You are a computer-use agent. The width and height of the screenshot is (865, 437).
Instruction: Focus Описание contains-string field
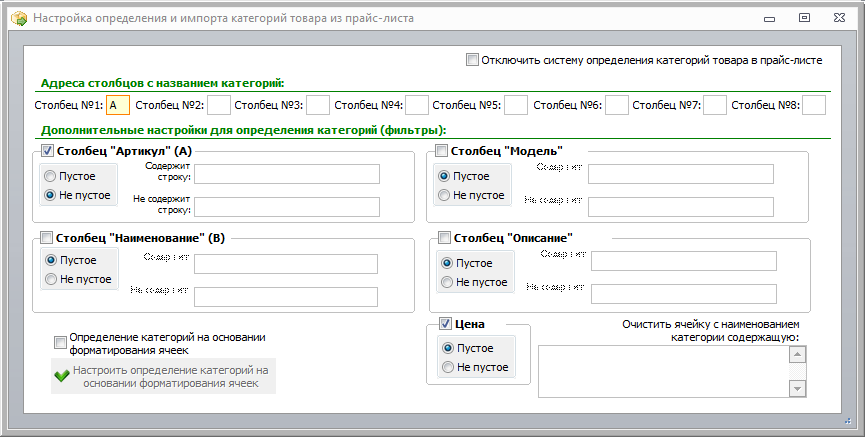[684, 261]
